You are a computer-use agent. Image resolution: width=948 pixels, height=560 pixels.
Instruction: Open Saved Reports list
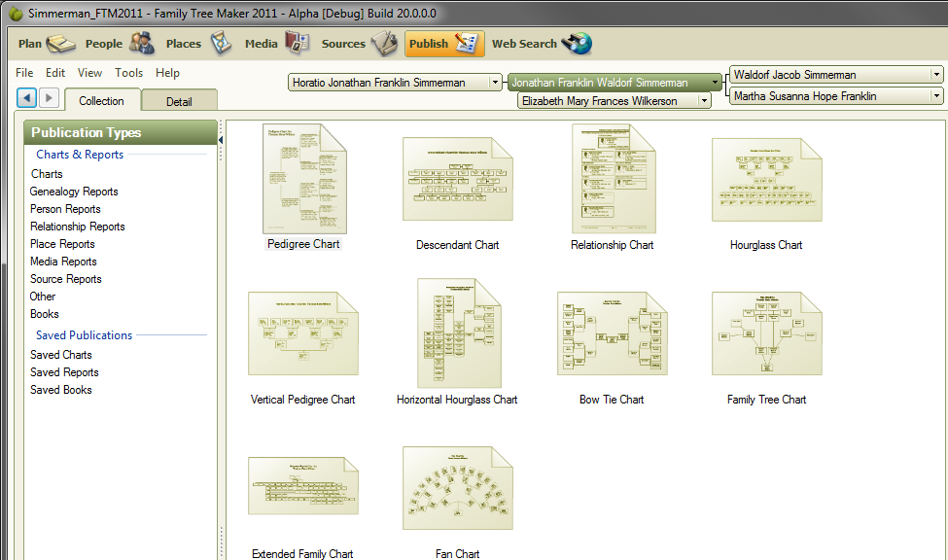tap(64, 372)
